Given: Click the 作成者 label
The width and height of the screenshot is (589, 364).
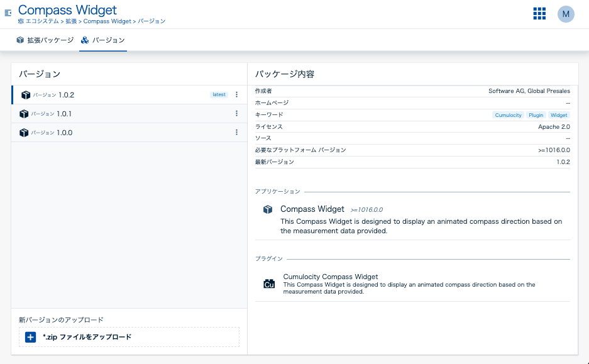Looking at the screenshot, I should coord(263,91).
